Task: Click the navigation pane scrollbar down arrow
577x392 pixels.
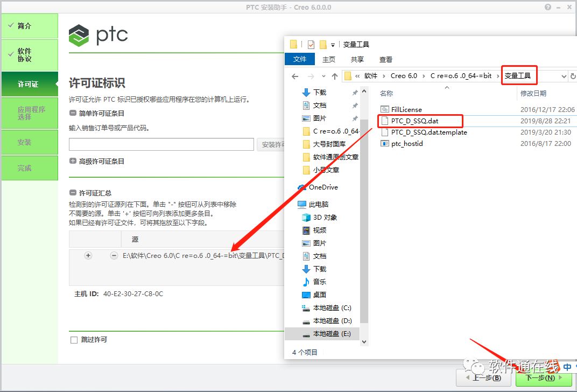Action: (364, 341)
